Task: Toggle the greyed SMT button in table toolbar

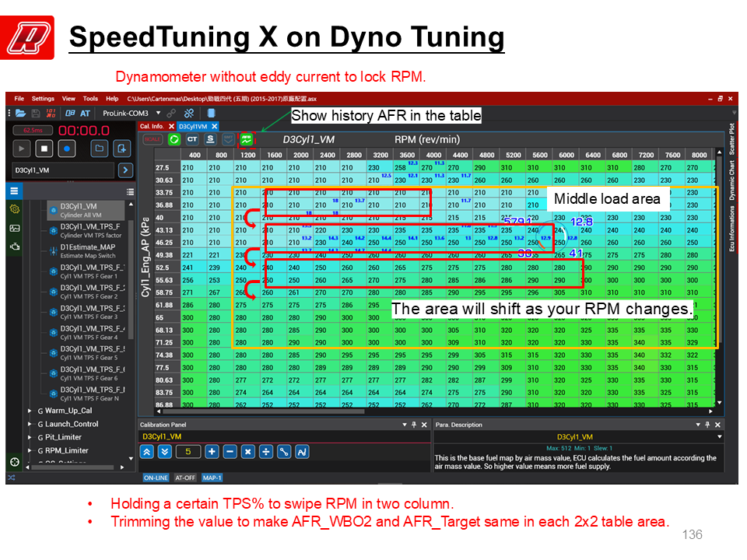Action: (228, 139)
